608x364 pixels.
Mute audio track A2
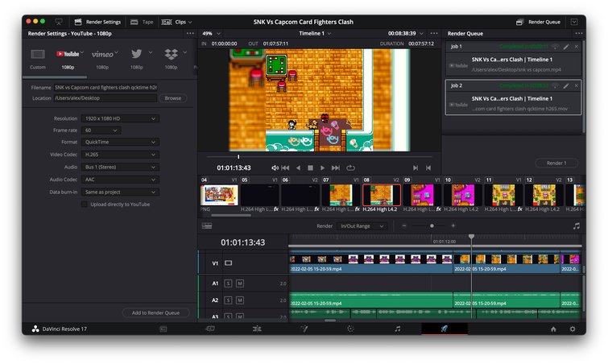click(x=240, y=300)
